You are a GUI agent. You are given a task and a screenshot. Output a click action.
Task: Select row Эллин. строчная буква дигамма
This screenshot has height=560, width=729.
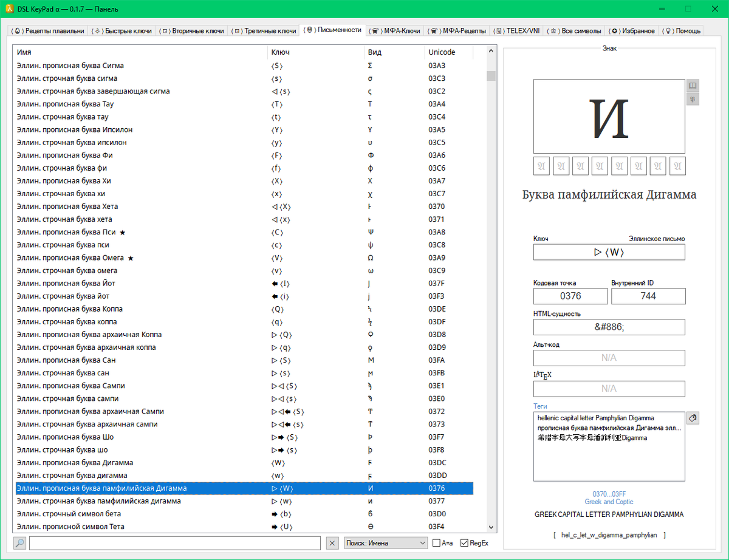tap(244, 475)
